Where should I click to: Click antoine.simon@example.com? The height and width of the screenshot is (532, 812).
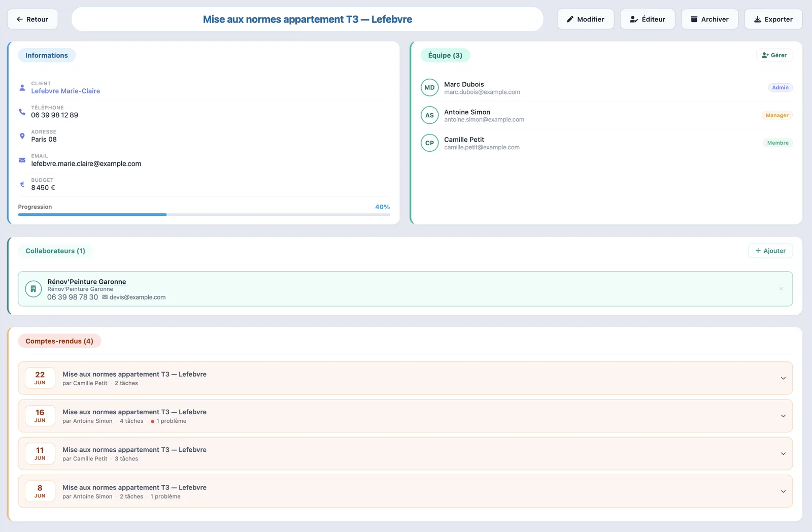(x=484, y=120)
